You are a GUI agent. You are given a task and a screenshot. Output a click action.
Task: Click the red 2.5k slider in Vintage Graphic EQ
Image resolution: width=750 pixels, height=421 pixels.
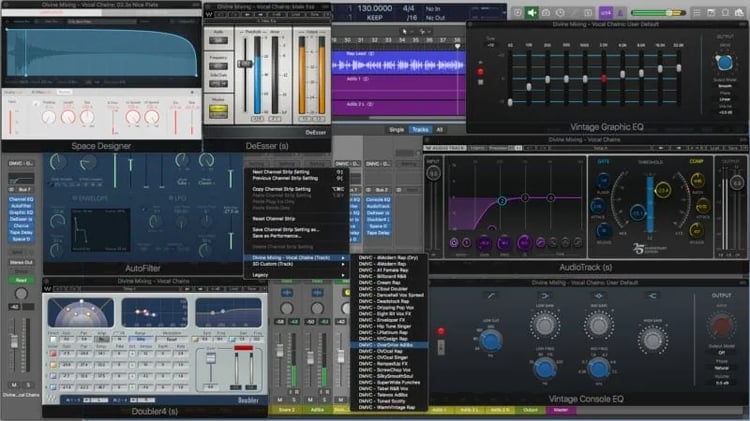(x=604, y=78)
